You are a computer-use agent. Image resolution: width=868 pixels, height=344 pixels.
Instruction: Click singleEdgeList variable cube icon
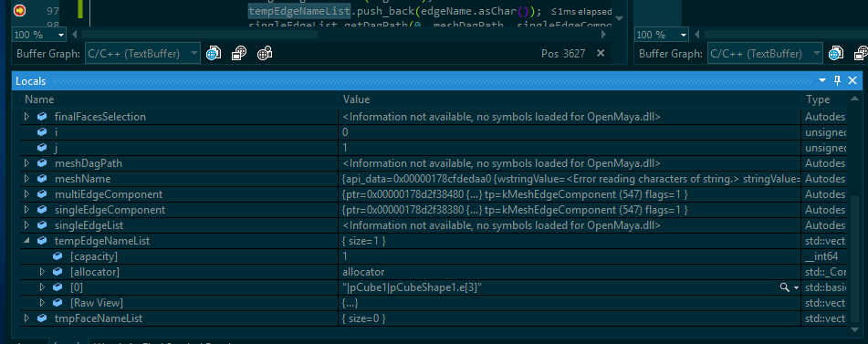[x=42, y=225]
